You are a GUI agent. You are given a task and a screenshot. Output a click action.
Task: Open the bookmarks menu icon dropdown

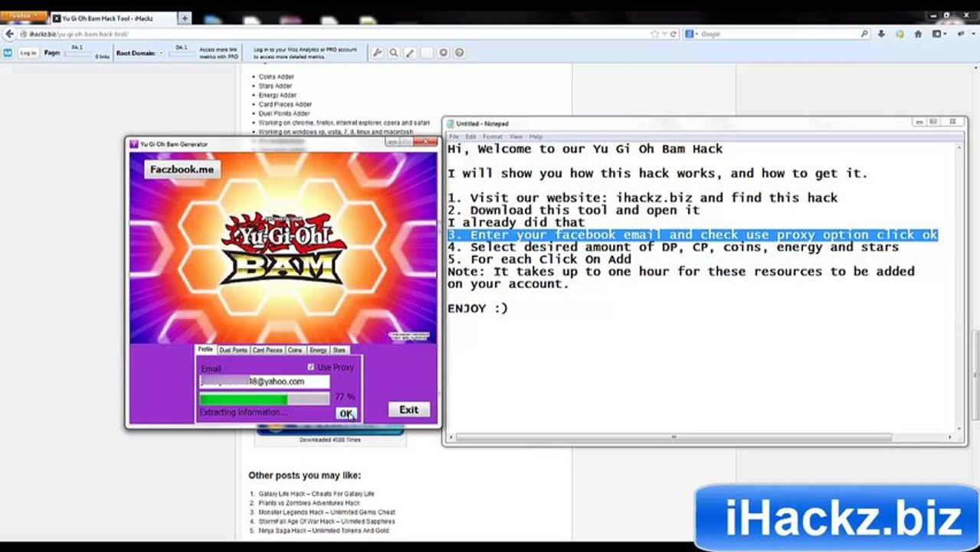coord(939,34)
